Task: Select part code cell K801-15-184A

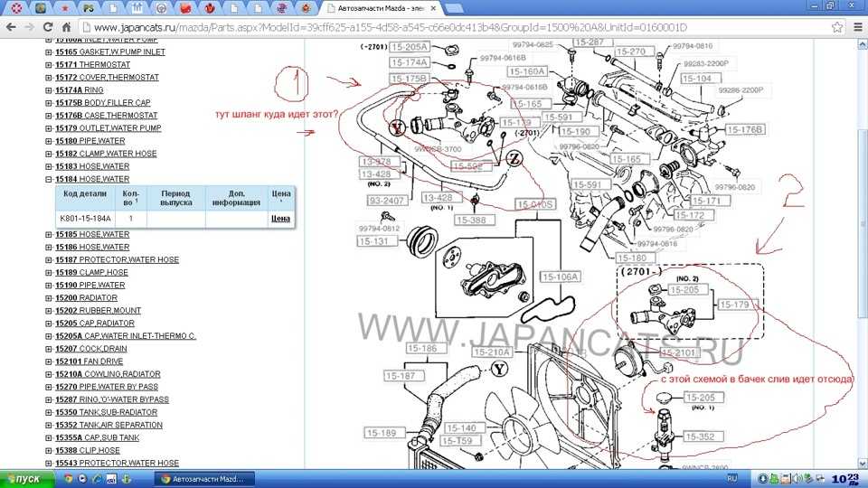Action: pyautogui.click(x=85, y=219)
